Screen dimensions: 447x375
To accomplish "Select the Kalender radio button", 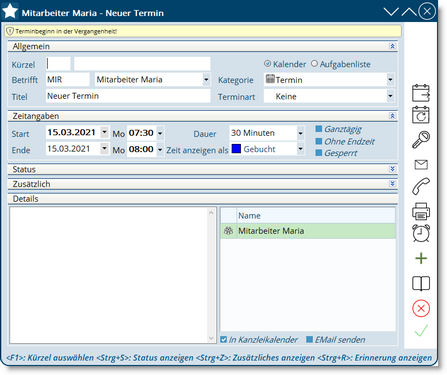I will [267, 63].
